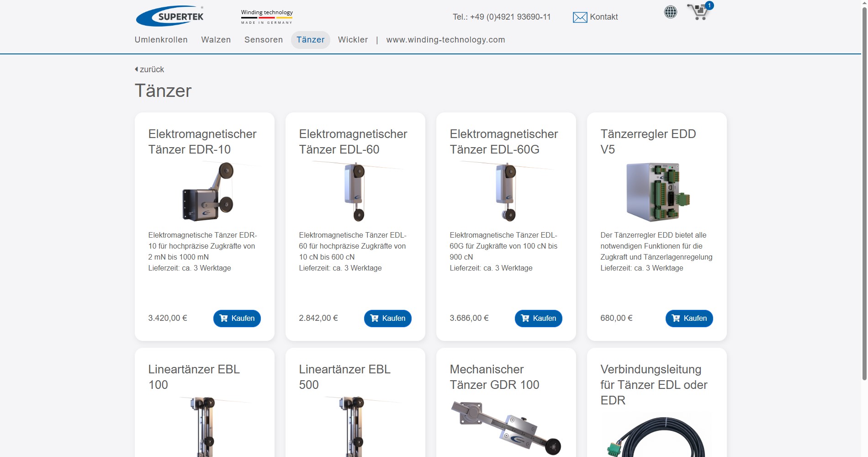868x457 pixels.
Task: Open the Umlenkrollen menu item
Action: coord(161,40)
